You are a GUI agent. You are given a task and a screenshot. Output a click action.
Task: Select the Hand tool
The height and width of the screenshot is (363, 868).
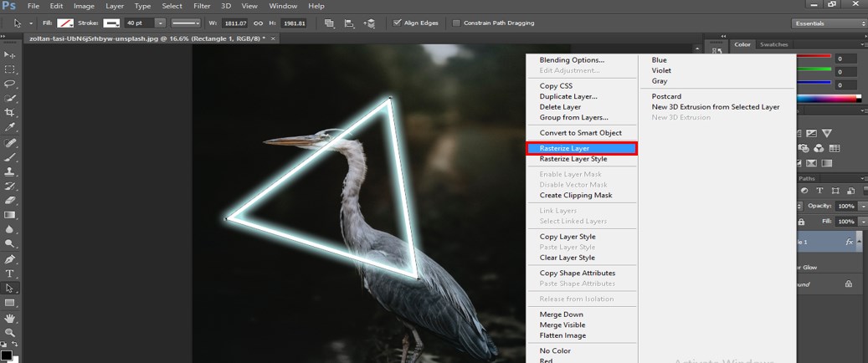(9, 318)
